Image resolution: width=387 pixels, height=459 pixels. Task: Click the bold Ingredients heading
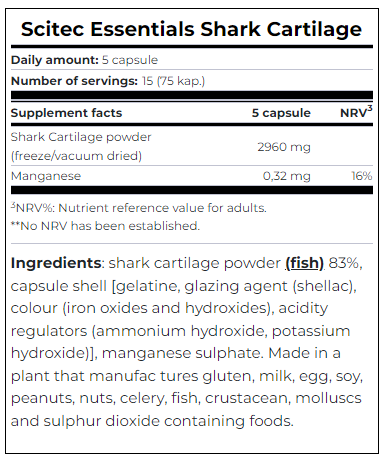coord(56,264)
